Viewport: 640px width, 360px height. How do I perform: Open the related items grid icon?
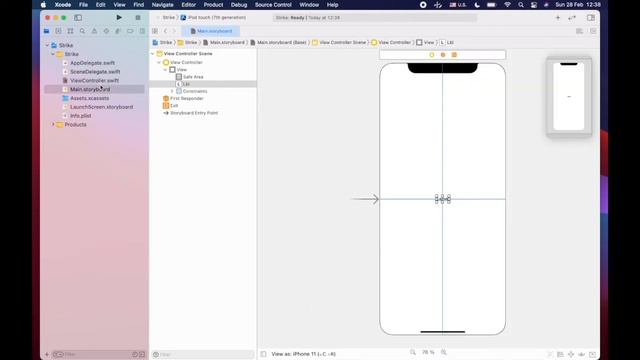coord(155,31)
